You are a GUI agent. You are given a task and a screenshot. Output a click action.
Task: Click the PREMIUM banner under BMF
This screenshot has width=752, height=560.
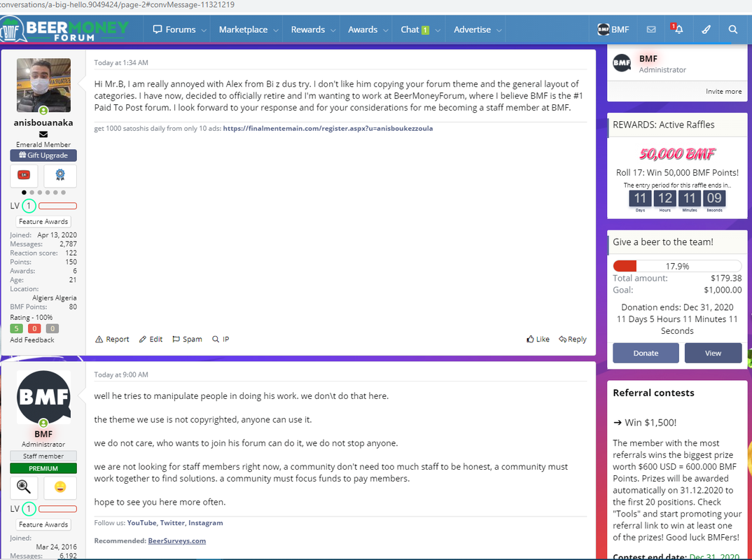point(43,468)
